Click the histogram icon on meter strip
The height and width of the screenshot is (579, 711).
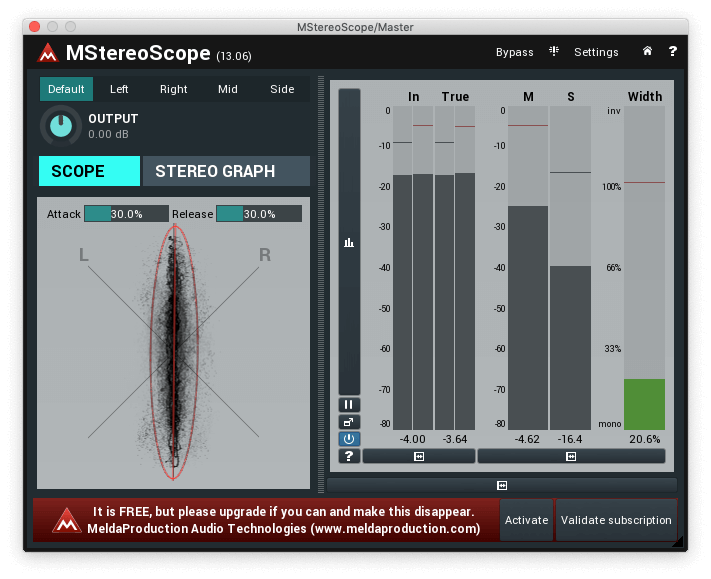tap(349, 243)
